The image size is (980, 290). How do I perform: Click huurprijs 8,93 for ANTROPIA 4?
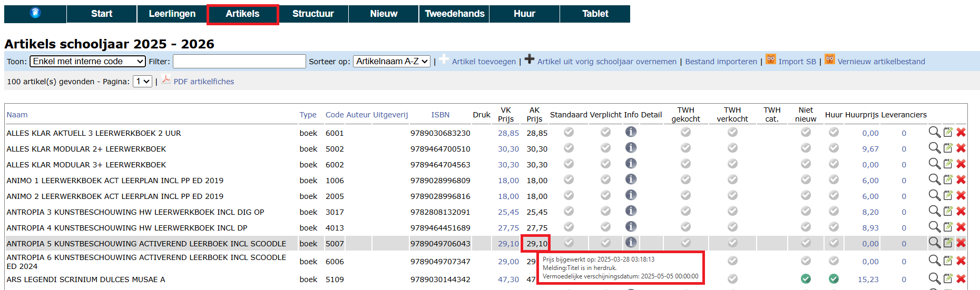coord(870,228)
